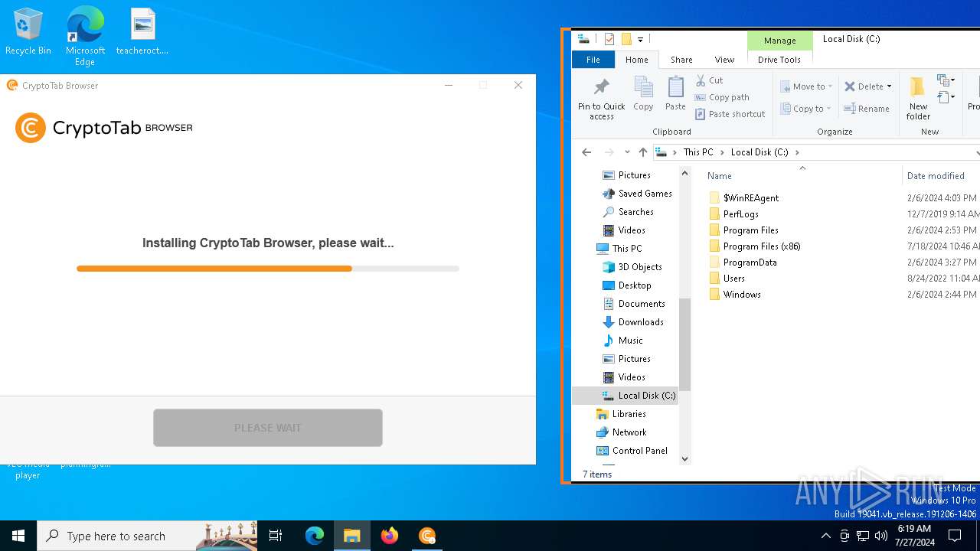The image size is (980, 551).
Task: Click the Windows Start button
Action: pos(18,536)
